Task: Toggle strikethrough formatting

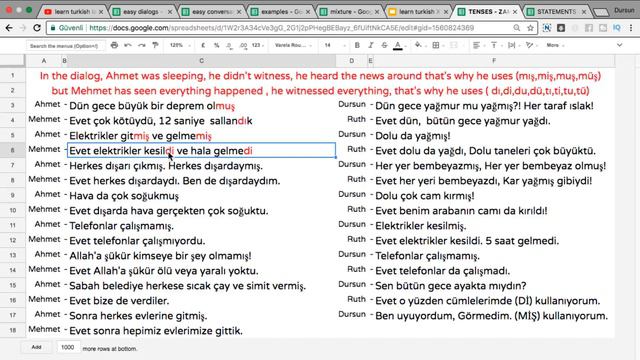Action: click(x=384, y=45)
